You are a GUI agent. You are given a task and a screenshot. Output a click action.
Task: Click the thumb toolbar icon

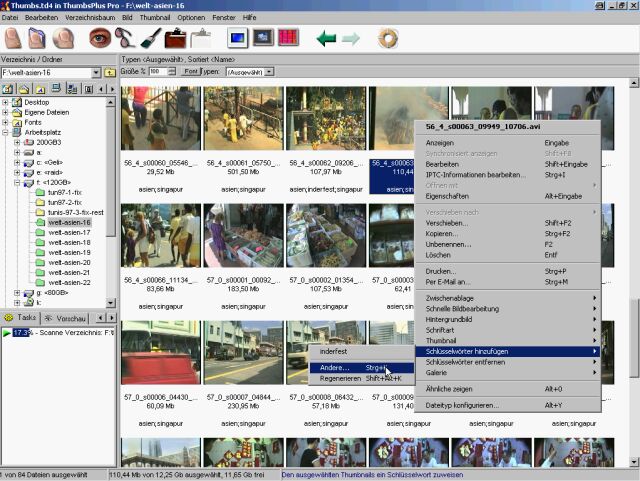coord(63,38)
